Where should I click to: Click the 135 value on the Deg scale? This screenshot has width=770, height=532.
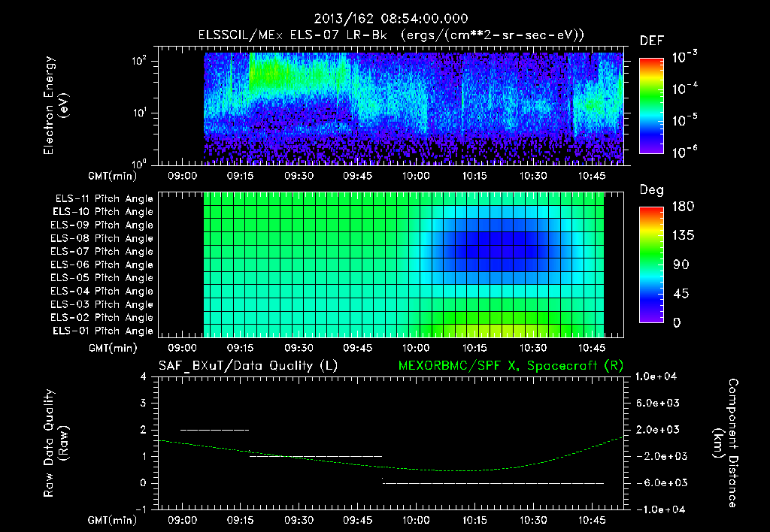tap(683, 236)
